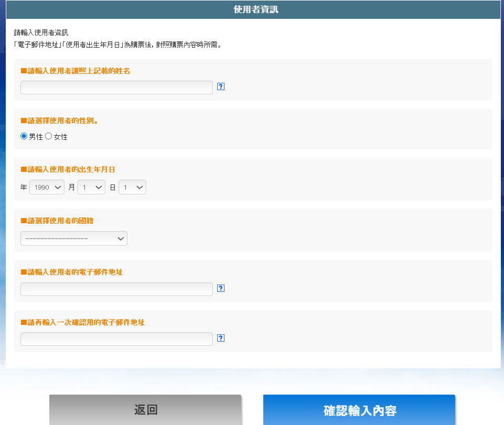Select the 男性 radio button
Image resolution: width=504 pixels, height=425 pixels.
point(24,136)
